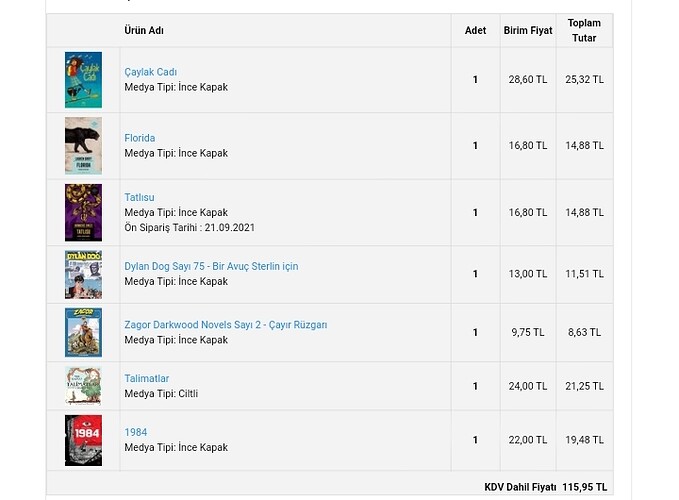
Task: Click the Ürün Adı column header
Action: 144,31
